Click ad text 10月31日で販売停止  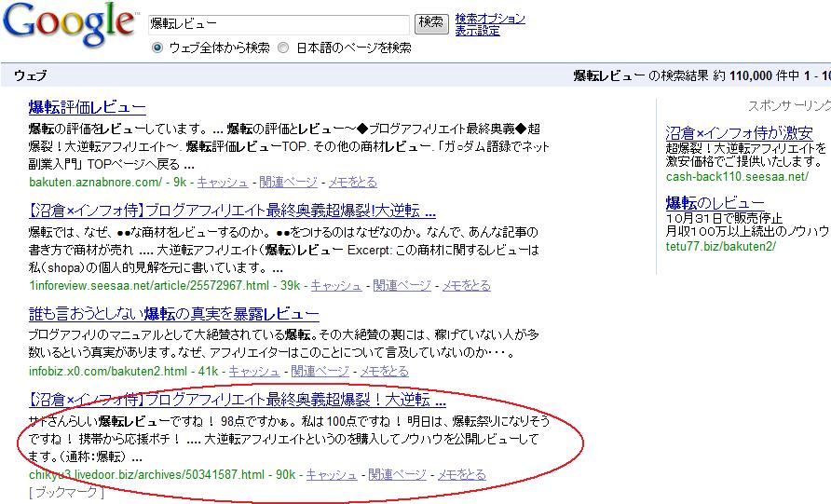724,218
